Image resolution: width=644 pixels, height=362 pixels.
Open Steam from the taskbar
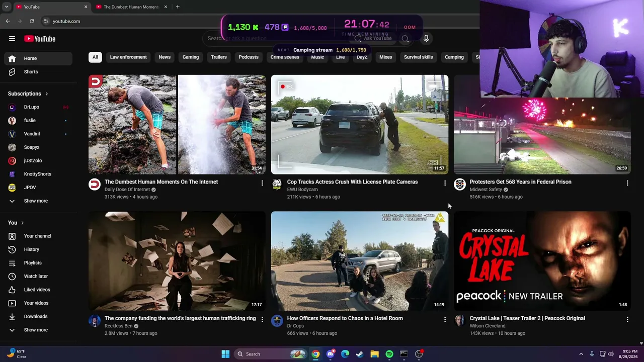click(360, 354)
